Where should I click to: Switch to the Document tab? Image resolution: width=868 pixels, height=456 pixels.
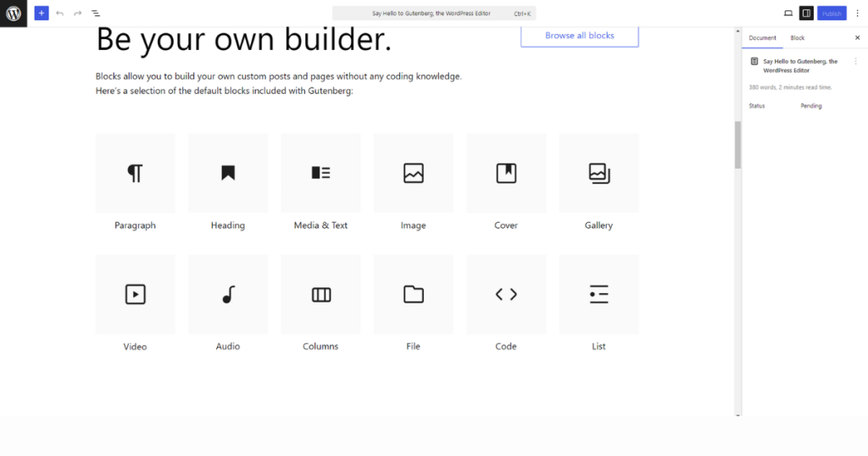[x=762, y=37]
